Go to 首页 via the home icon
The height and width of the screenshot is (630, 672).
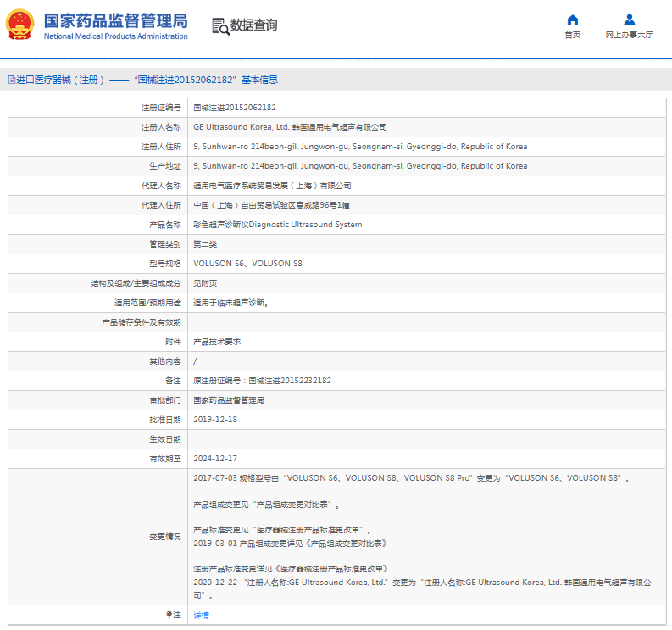(x=573, y=20)
